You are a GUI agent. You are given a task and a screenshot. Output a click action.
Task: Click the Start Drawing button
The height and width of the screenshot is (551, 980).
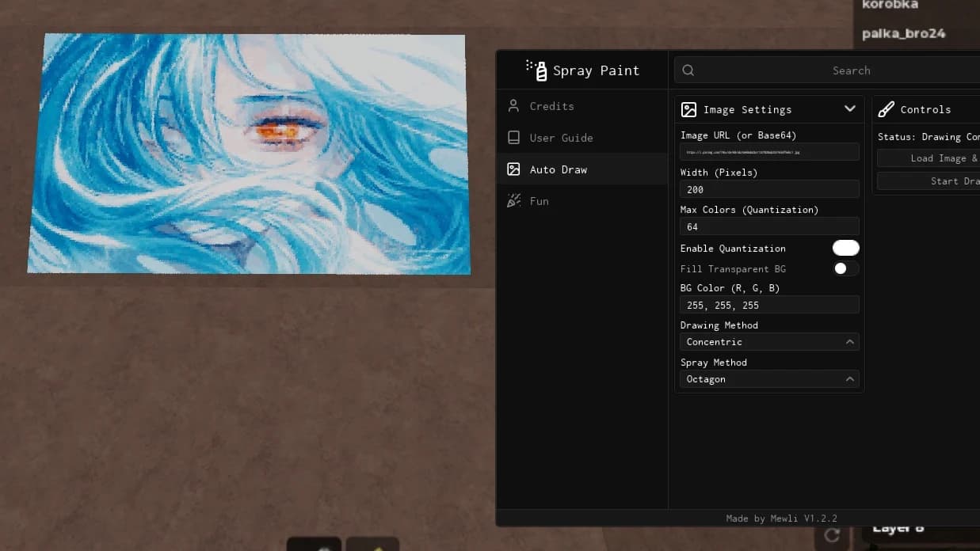point(929,181)
